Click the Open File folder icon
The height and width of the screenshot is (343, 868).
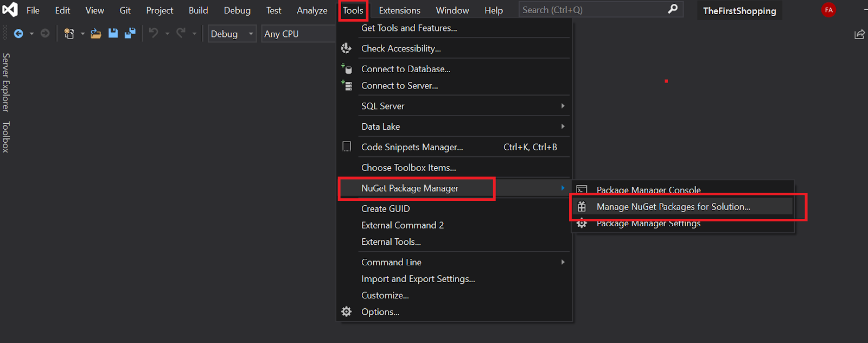pos(96,34)
